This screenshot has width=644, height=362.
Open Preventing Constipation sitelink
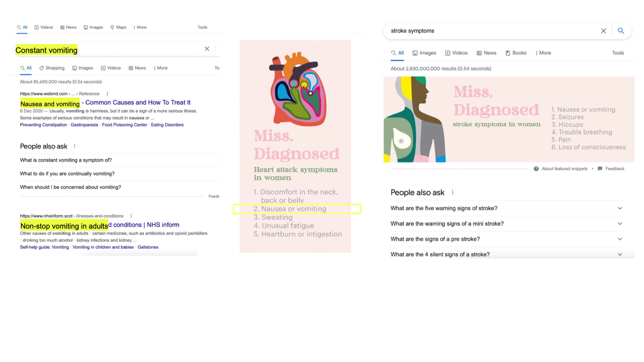click(x=43, y=125)
